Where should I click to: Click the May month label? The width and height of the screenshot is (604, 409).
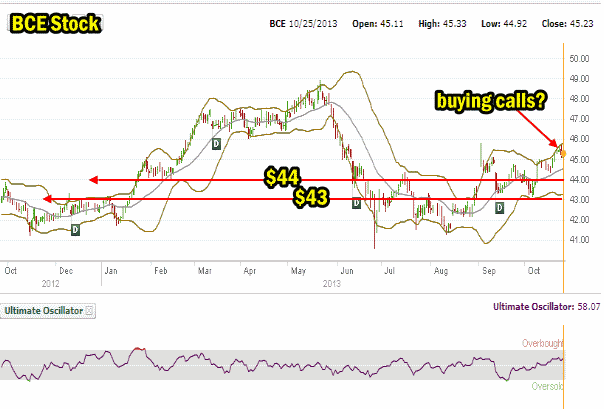pyautogui.click(x=298, y=271)
